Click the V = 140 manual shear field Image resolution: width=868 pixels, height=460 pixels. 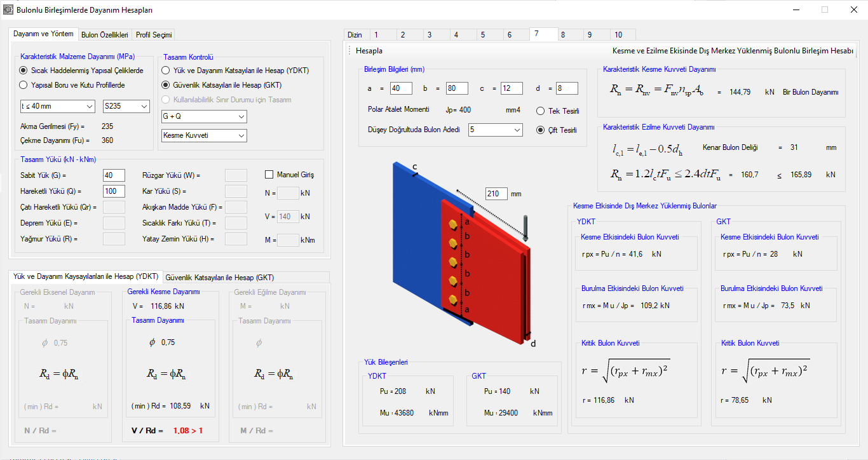click(288, 217)
